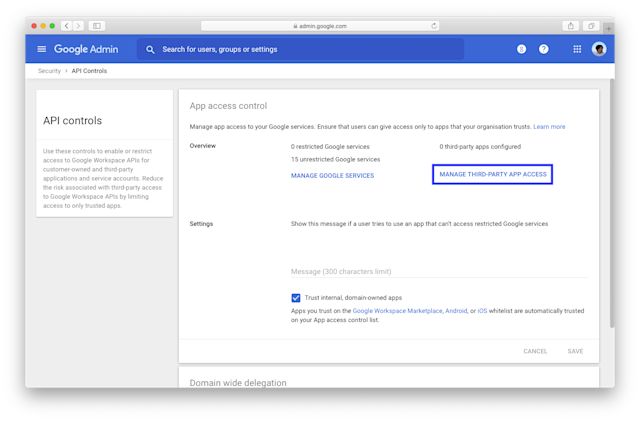Toggle Trust internal, domain-owned apps checkbox

tap(296, 298)
